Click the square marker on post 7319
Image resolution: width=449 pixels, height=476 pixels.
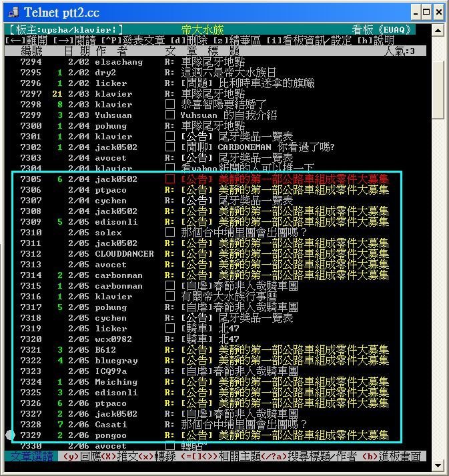[x=170, y=329]
